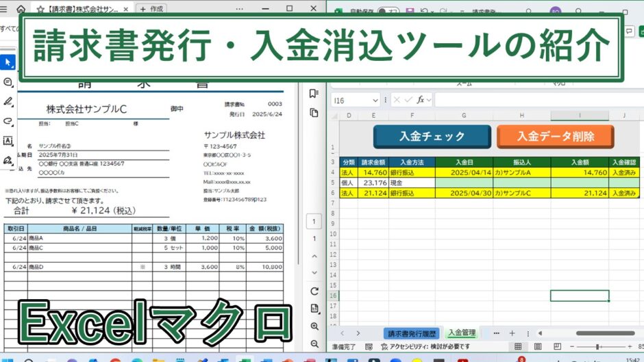Click Excel zoom out minus in status bar
This screenshot has width=644, height=362.
pyautogui.click(x=572, y=347)
